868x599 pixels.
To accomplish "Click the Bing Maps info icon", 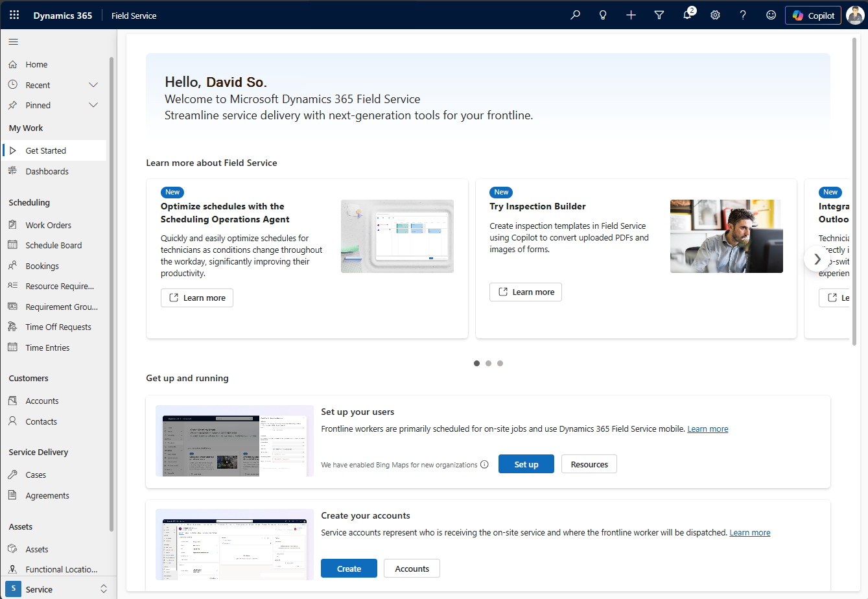I will pos(484,464).
